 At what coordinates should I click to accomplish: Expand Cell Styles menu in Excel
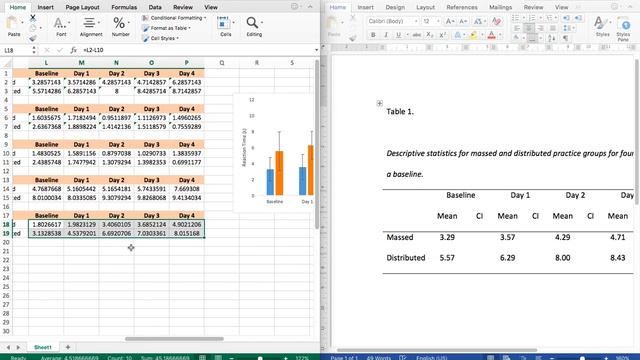click(x=160, y=38)
